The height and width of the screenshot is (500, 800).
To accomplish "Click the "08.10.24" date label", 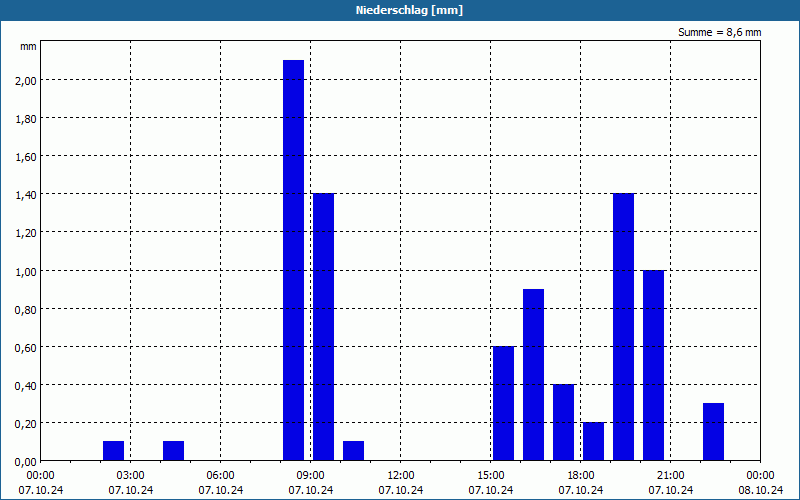I will (761, 490).
